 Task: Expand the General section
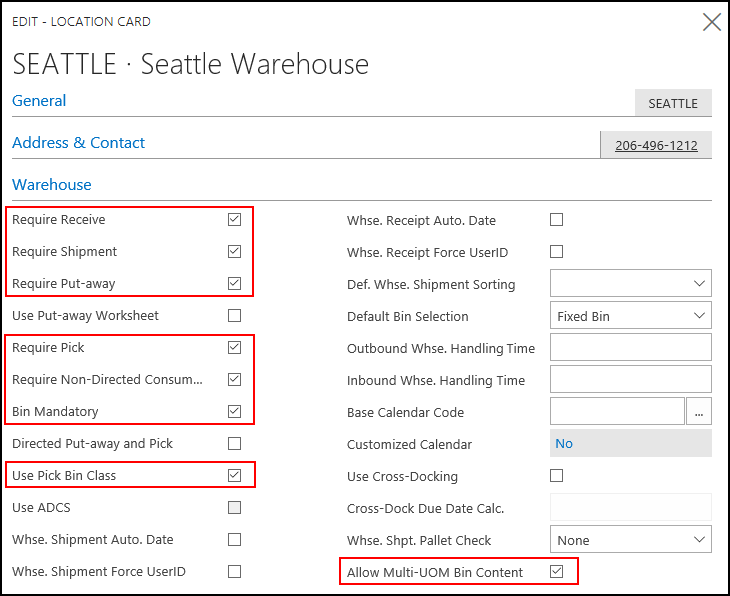(39, 101)
